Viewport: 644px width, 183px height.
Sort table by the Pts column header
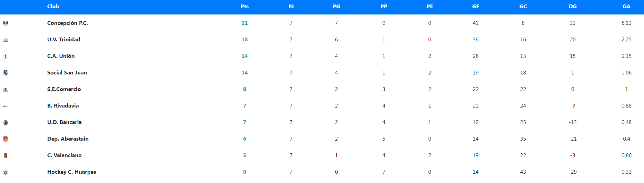pos(245,7)
